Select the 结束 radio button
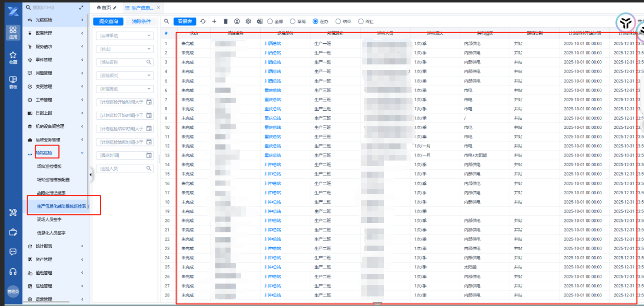This screenshot has height=306, width=644. (338, 22)
